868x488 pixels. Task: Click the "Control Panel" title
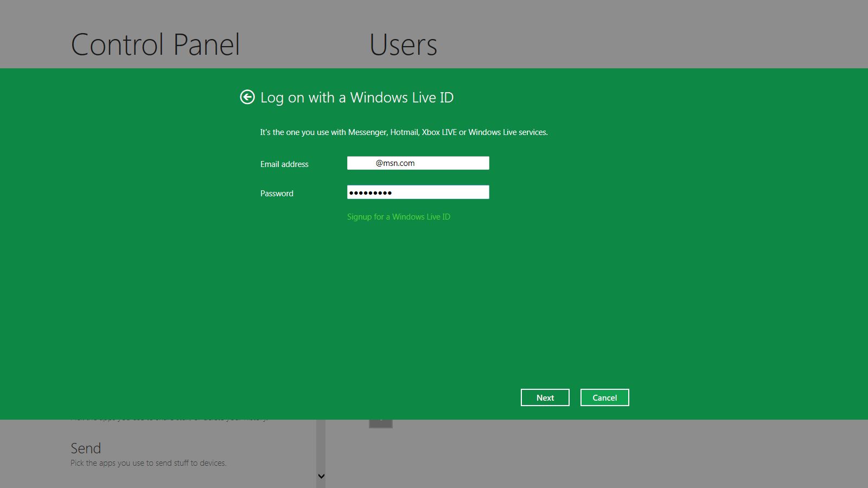(155, 44)
